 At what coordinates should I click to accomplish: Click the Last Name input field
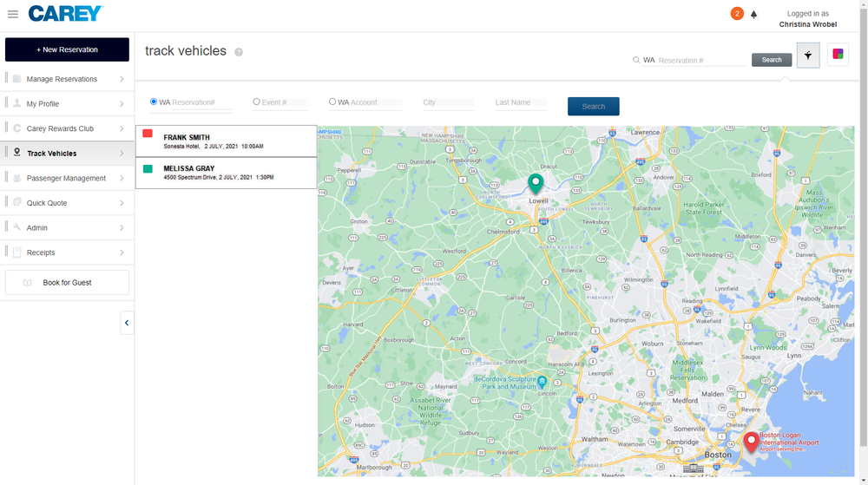tap(521, 102)
